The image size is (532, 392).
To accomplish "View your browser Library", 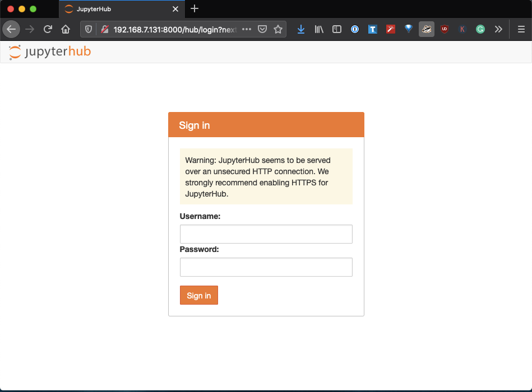I will pyautogui.click(x=319, y=29).
